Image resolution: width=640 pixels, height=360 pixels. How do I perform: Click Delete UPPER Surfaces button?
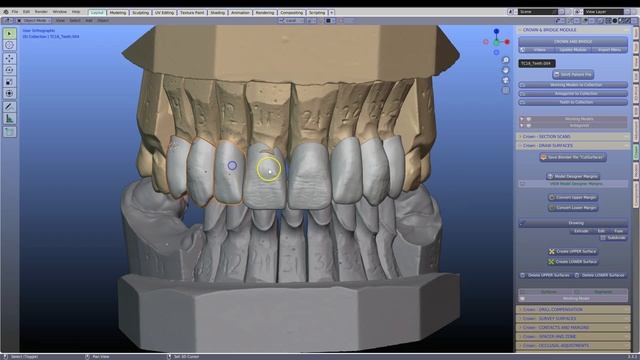pyautogui.click(x=545, y=276)
